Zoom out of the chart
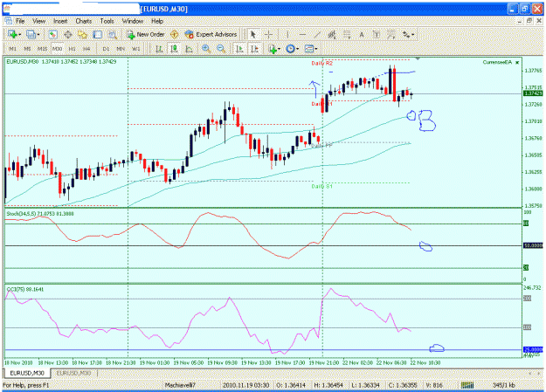 pos(221,49)
